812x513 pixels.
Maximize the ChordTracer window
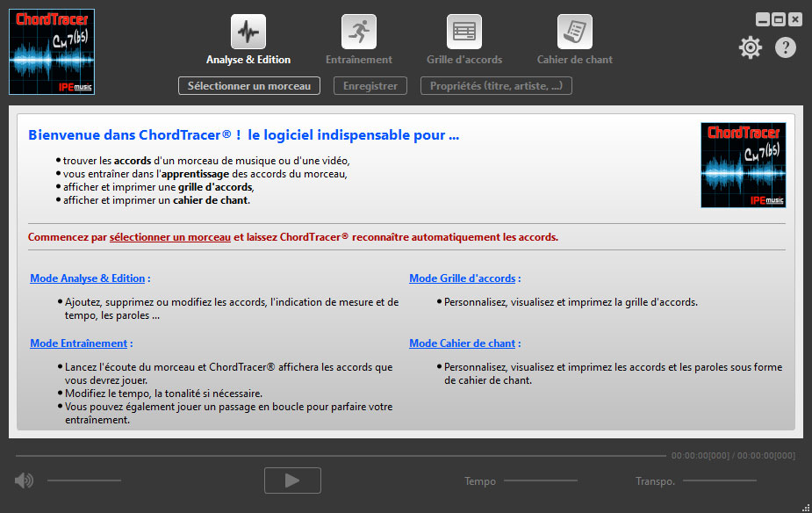pyautogui.click(x=779, y=19)
